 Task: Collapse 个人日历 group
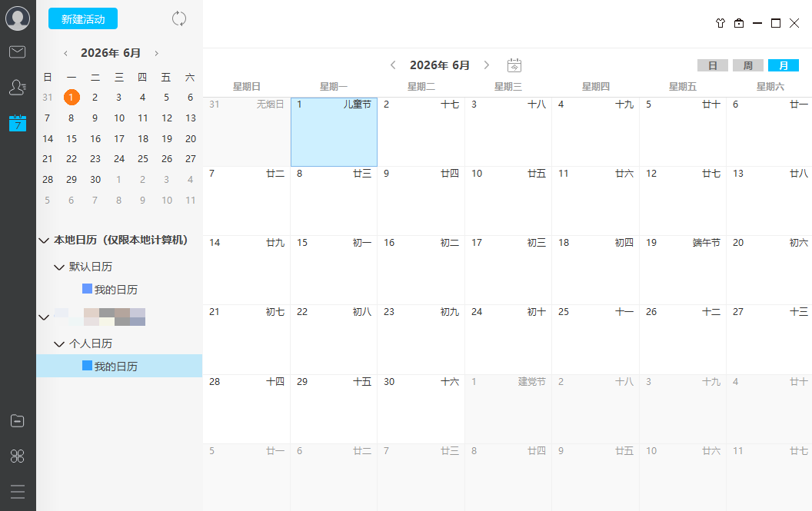click(x=59, y=343)
